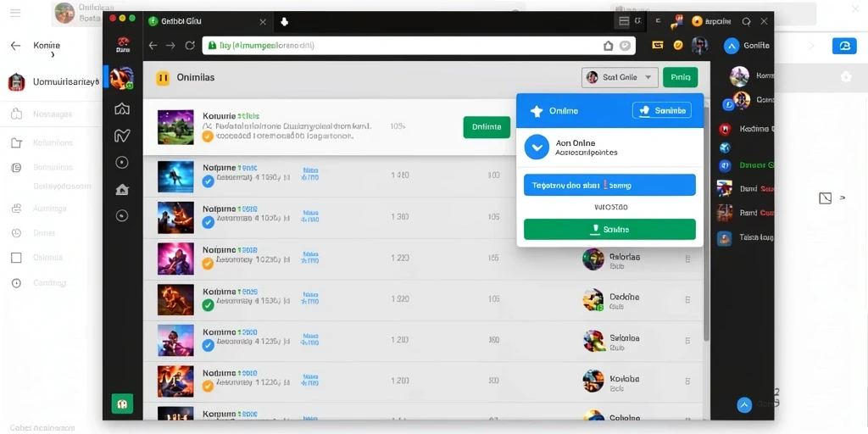Open hamburger menu at top left

coord(15,13)
